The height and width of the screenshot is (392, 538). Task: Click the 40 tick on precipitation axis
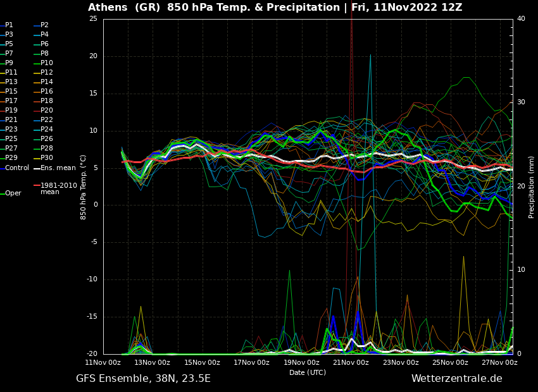tap(521, 19)
